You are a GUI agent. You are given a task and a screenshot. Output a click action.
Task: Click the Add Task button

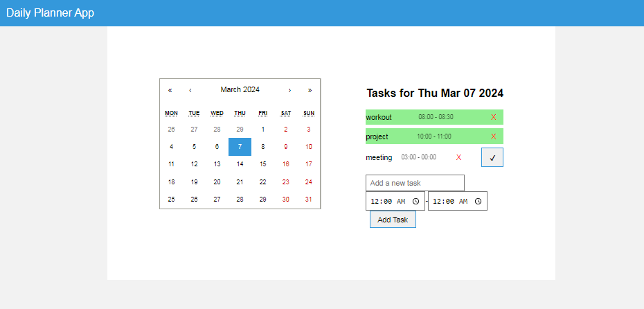(393, 220)
